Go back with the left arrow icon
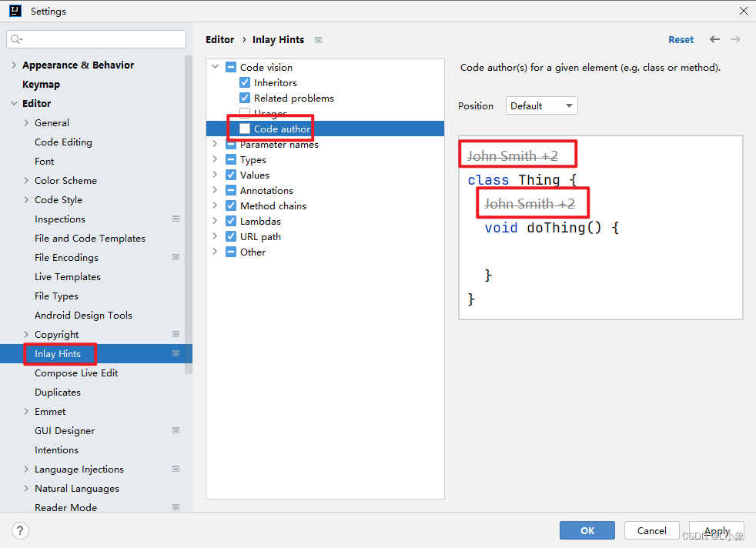This screenshot has height=548, width=756. point(714,39)
